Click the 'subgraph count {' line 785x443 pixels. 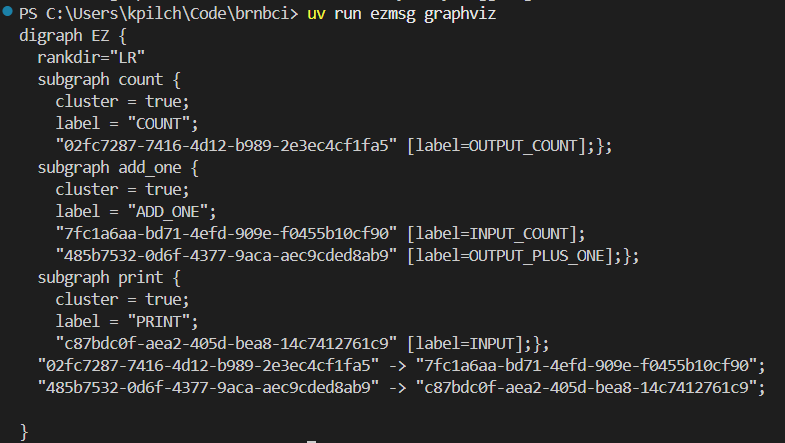(x=109, y=79)
